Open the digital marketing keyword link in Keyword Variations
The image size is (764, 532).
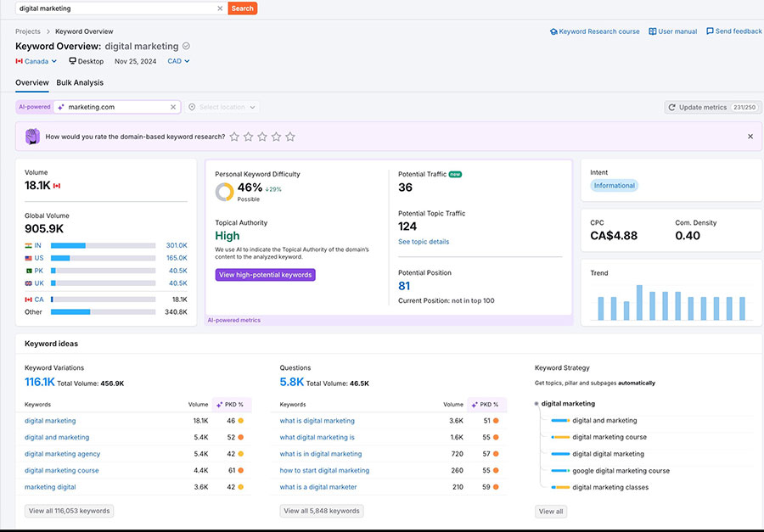50,421
